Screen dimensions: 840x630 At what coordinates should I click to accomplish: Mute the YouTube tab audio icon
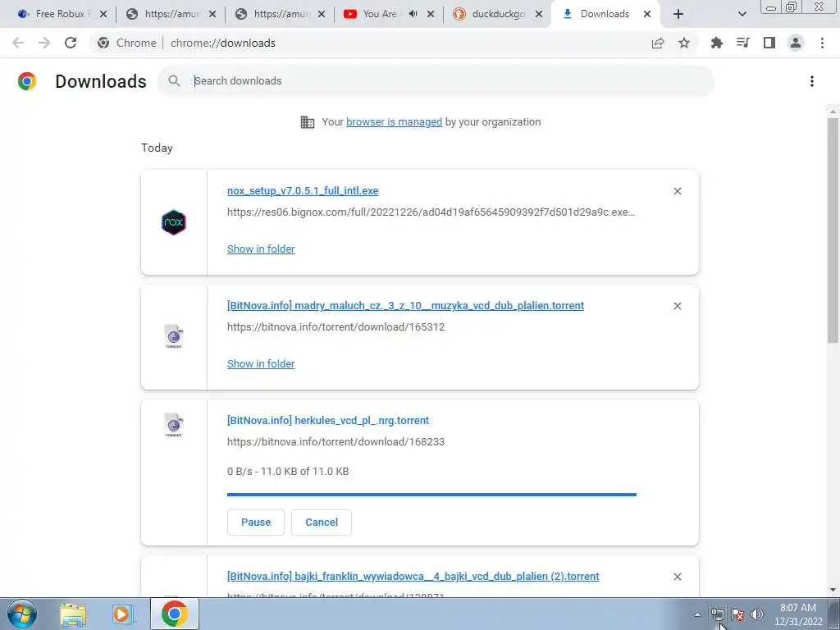(413, 14)
